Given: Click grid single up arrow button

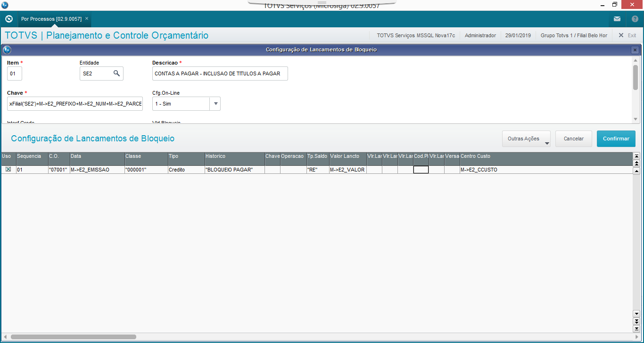Looking at the screenshot, I should [x=636, y=171].
